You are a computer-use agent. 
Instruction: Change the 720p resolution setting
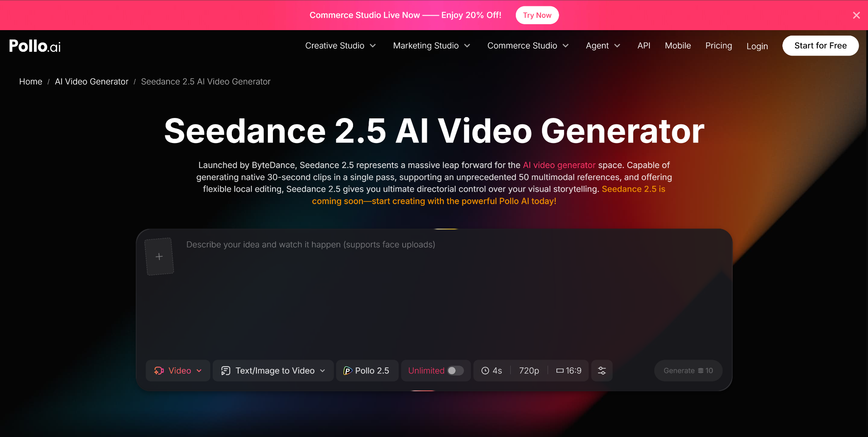(x=529, y=370)
